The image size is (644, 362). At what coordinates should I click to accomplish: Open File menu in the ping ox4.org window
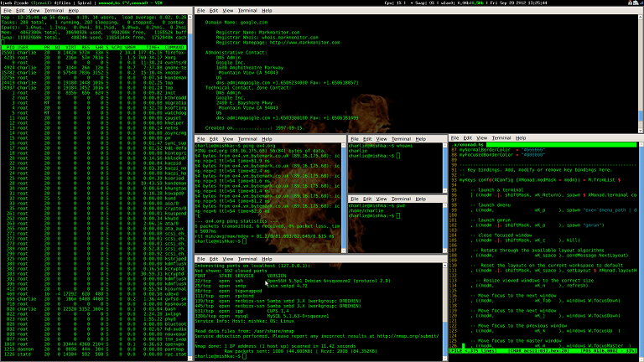201,139
